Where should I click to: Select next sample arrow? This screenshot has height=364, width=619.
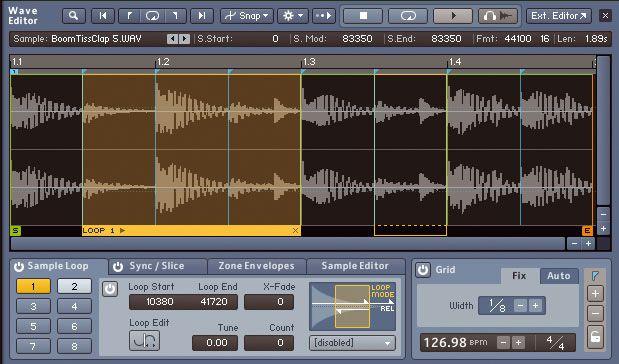pos(184,39)
